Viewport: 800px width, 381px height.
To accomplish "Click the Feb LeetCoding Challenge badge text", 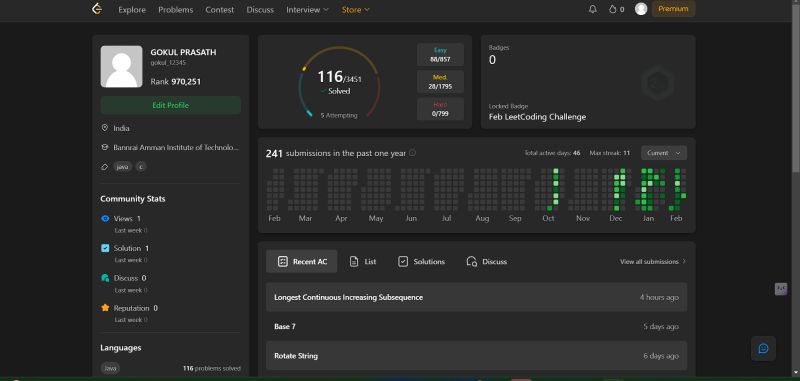I will (537, 116).
